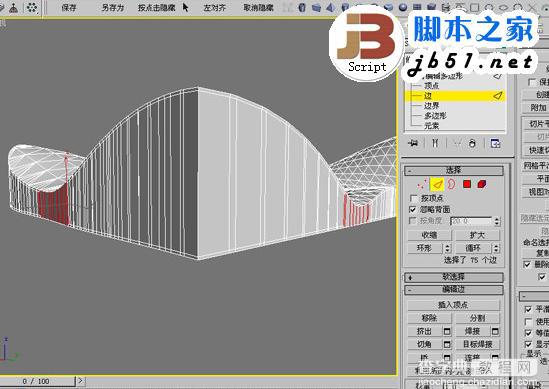Click the 焊接 button
Viewport: 549px width, 389px height.
pos(473,331)
